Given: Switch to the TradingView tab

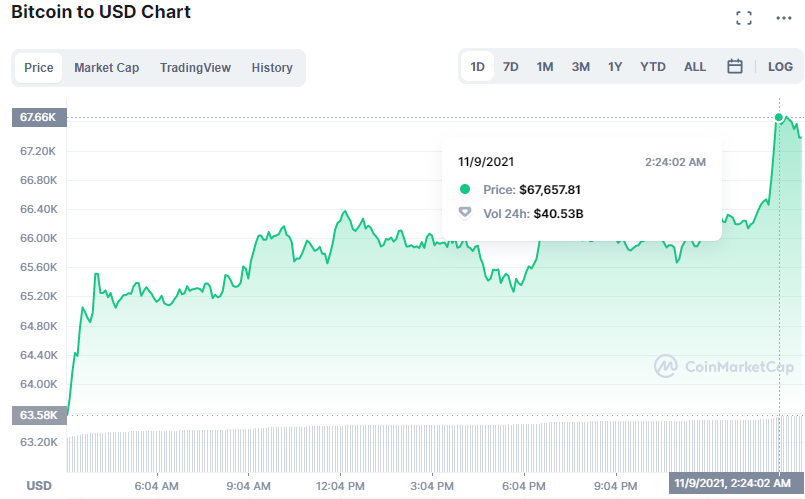Looking at the screenshot, I should pyautogui.click(x=195, y=68).
